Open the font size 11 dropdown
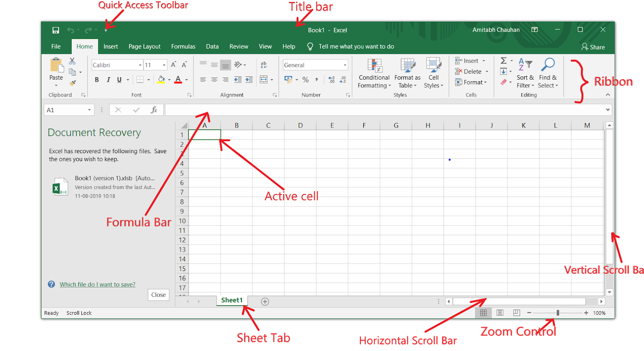 click(x=164, y=65)
